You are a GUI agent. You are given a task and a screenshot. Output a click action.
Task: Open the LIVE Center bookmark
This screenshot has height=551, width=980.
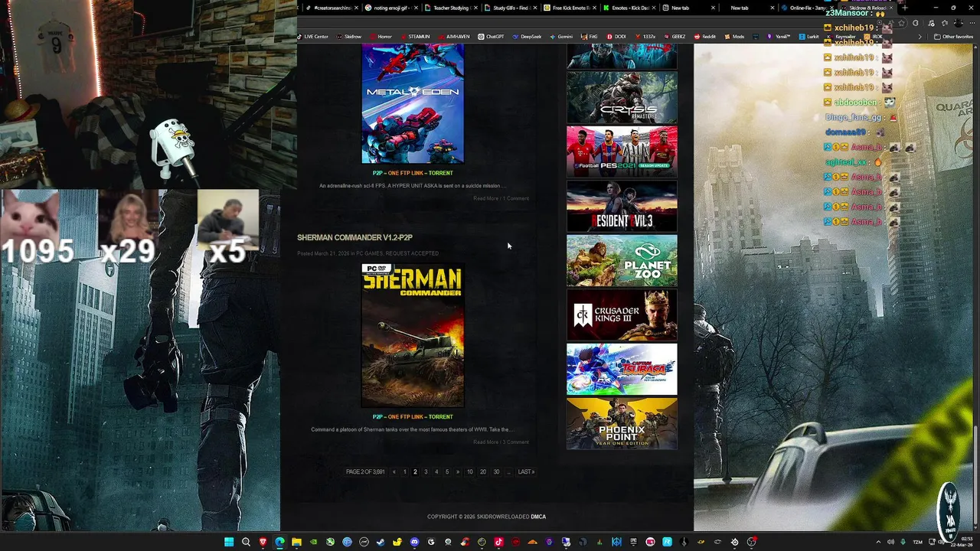312,37
